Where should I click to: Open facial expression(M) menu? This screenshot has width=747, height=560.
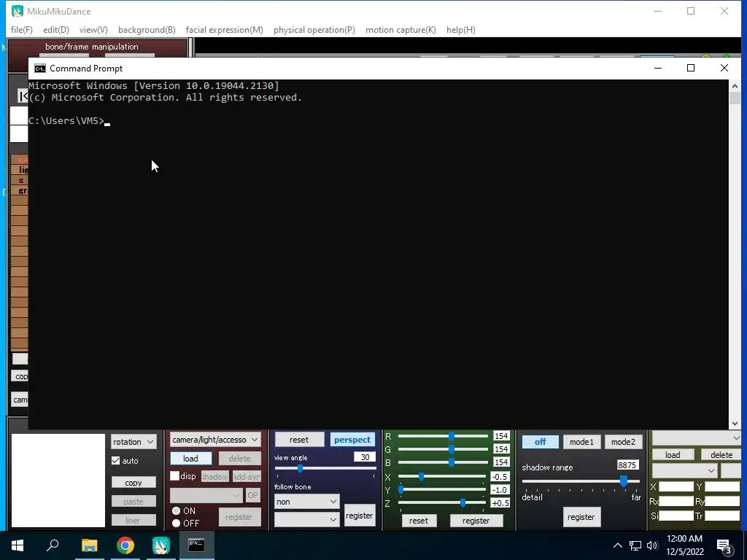(x=225, y=29)
